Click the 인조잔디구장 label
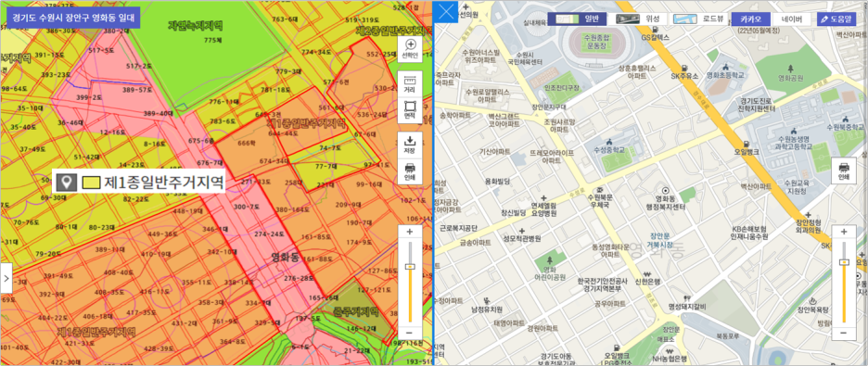The width and height of the screenshot is (868, 366). pyautogui.click(x=562, y=87)
